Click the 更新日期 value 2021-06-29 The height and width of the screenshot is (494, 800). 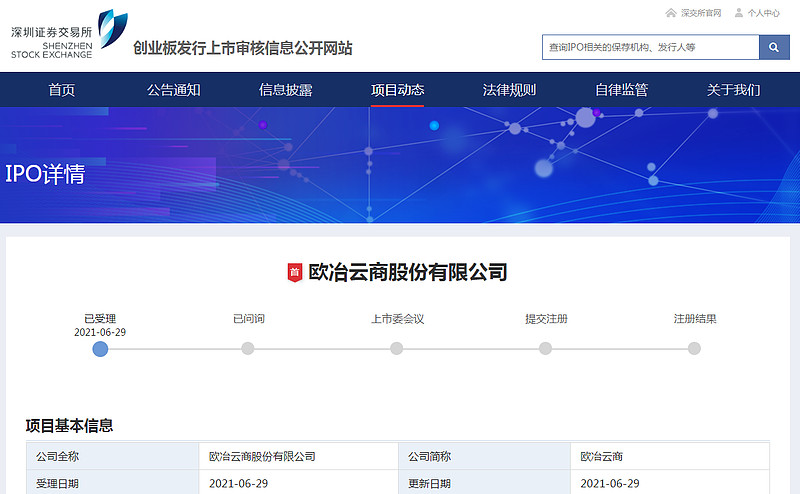click(x=610, y=483)
